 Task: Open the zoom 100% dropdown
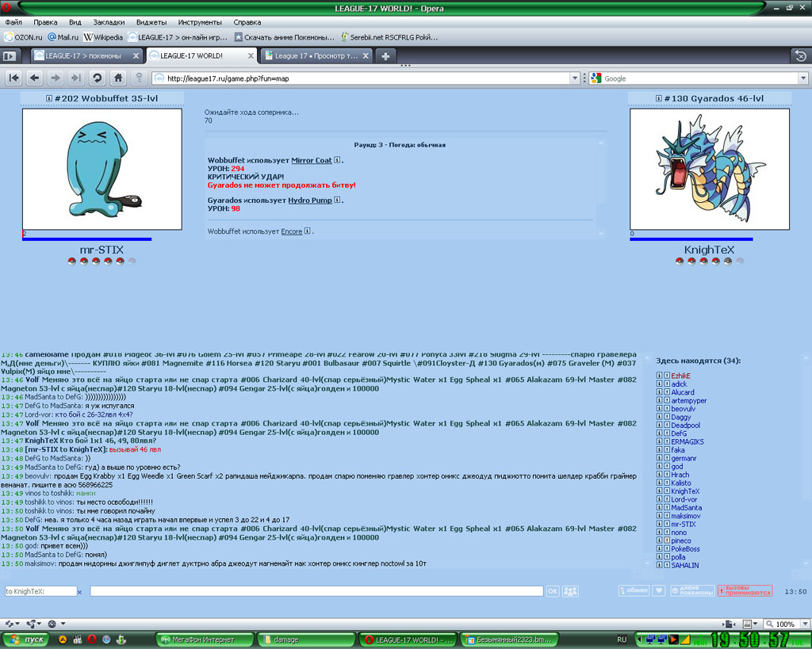tap(804, 624)
